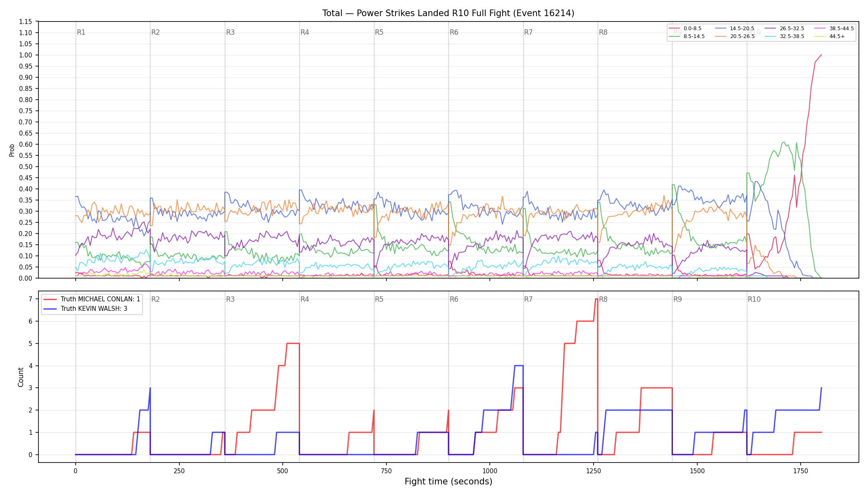Click the 'Count' y-axis label
Image resolution: width=868 pixels, height=496 pixels.
pyautogui.click(x=21, y=377)
